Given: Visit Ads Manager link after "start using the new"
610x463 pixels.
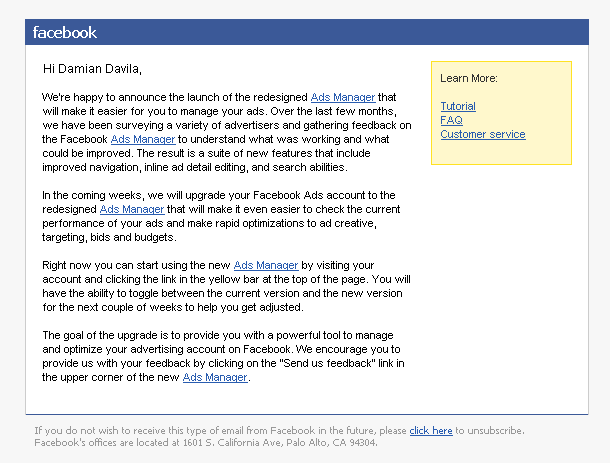Looking at the screenshot, I should 266,265.
